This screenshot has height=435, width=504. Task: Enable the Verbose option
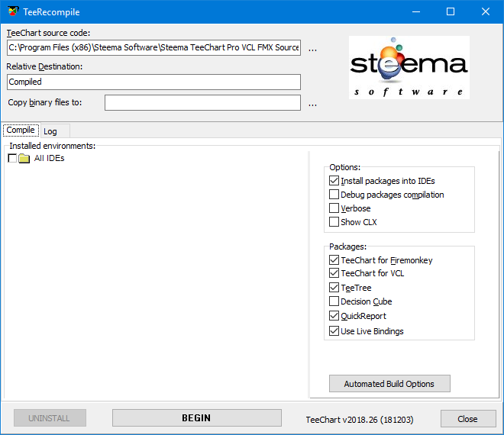(334, 208)
